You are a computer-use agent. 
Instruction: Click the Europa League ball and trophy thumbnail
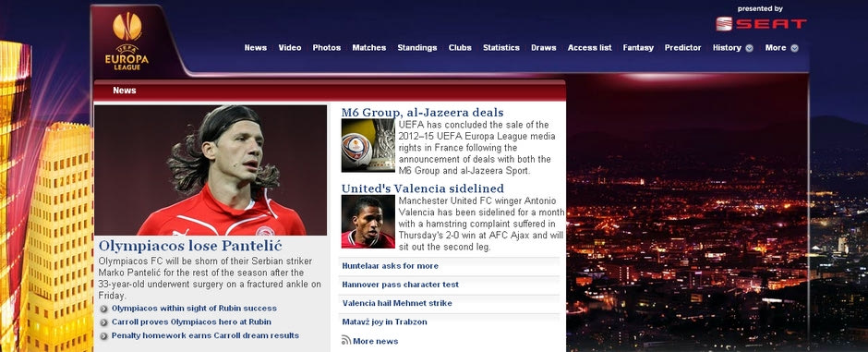pos(368,146)
